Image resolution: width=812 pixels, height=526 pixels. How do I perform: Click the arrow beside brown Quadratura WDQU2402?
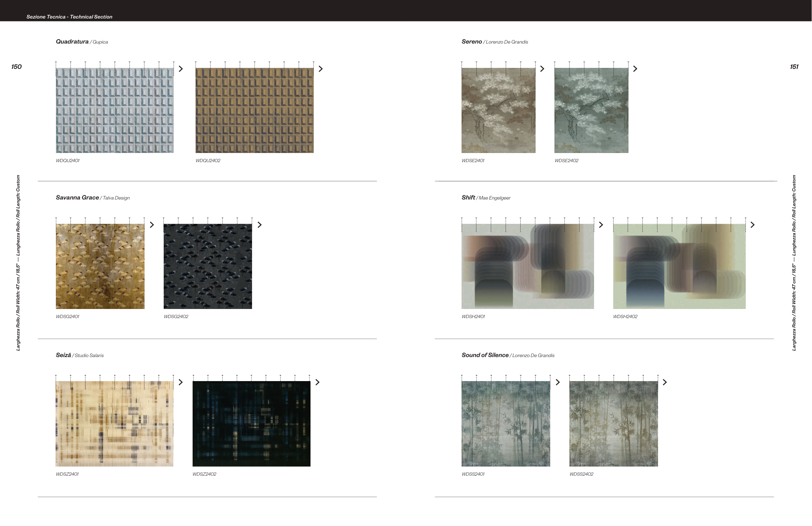click(320, 69)
